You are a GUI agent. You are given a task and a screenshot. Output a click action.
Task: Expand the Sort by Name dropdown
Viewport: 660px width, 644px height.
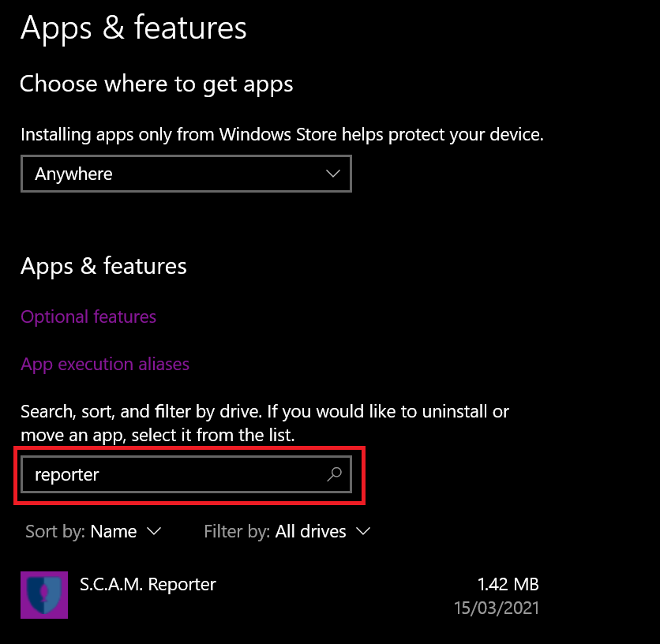pos(93,532)
